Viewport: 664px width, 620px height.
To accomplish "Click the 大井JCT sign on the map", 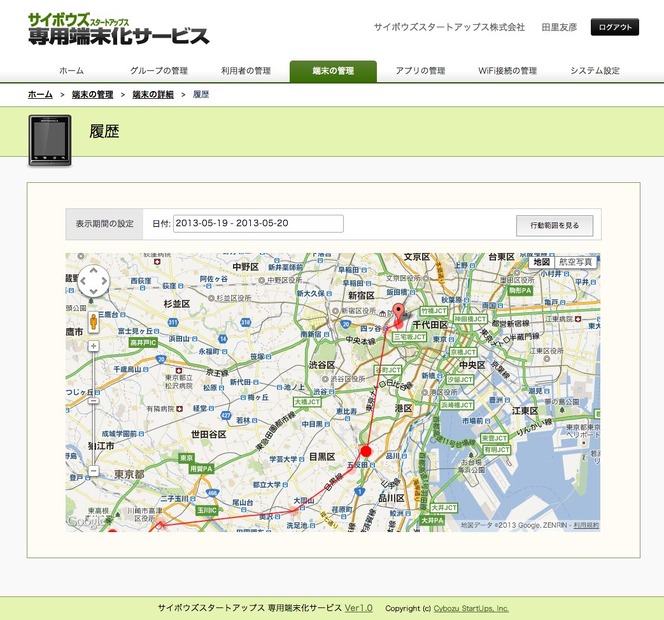I will coord(444,507).
